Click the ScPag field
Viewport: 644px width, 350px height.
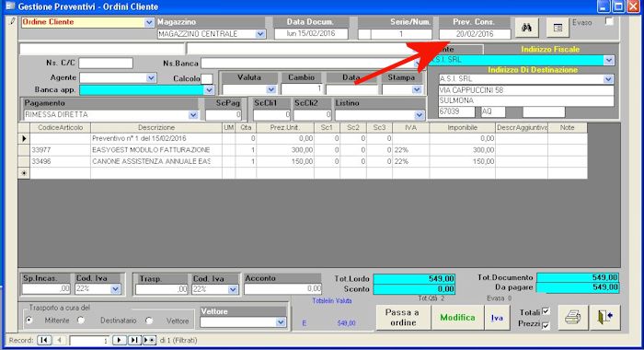(x=224, y=115)
